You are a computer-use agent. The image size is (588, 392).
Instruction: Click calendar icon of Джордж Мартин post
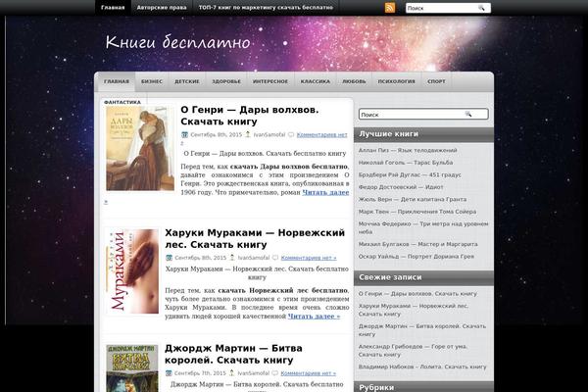coord(169,372)
